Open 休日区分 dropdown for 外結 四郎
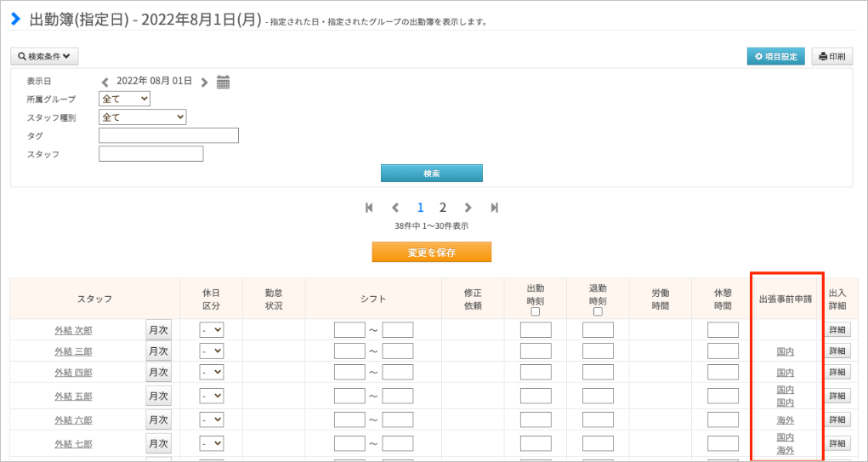This screenshot has height=462, width=868. pos(212,373)
